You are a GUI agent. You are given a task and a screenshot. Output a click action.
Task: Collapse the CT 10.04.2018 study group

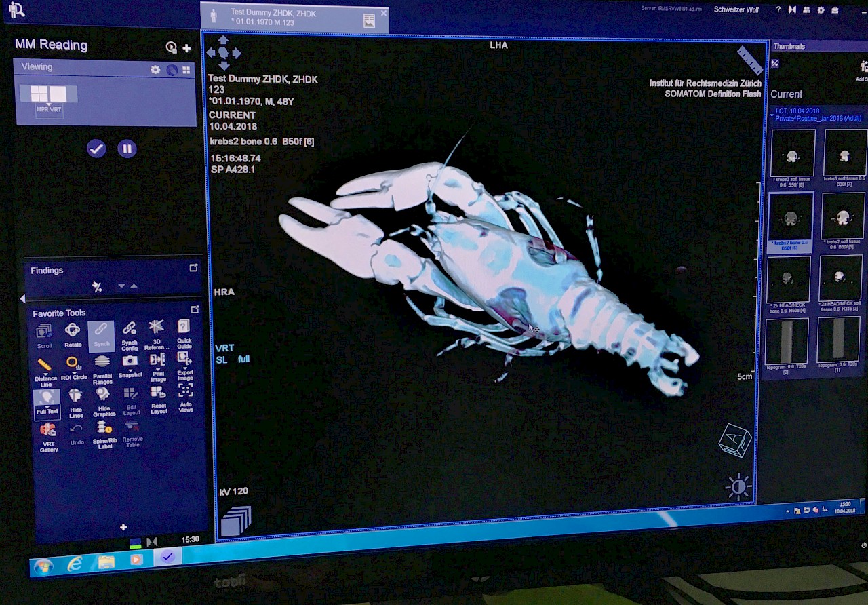click(x=773, y=110)
